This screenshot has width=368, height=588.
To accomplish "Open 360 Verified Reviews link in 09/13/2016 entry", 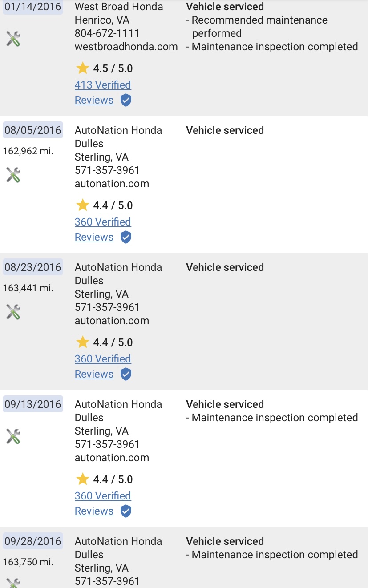I will pyautogui.click(x=103, y=503).
